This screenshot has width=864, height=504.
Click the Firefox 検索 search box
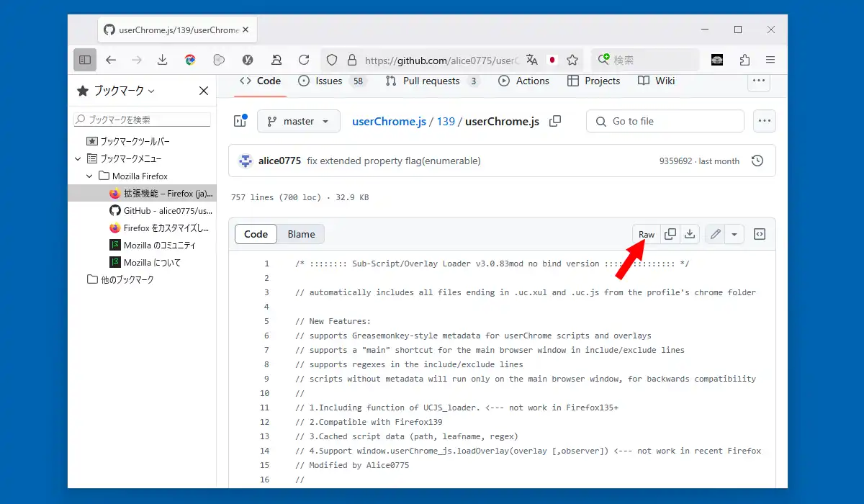(x=645, y=60)
